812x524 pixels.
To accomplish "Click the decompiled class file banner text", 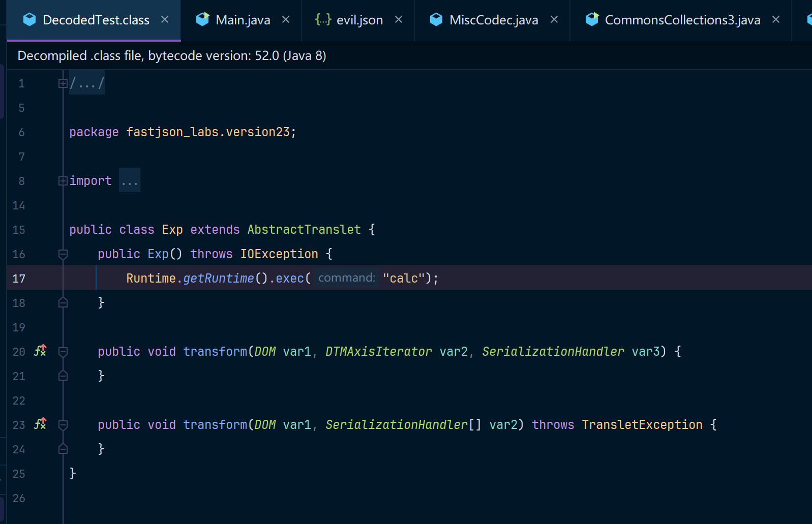I will point(172,55).
